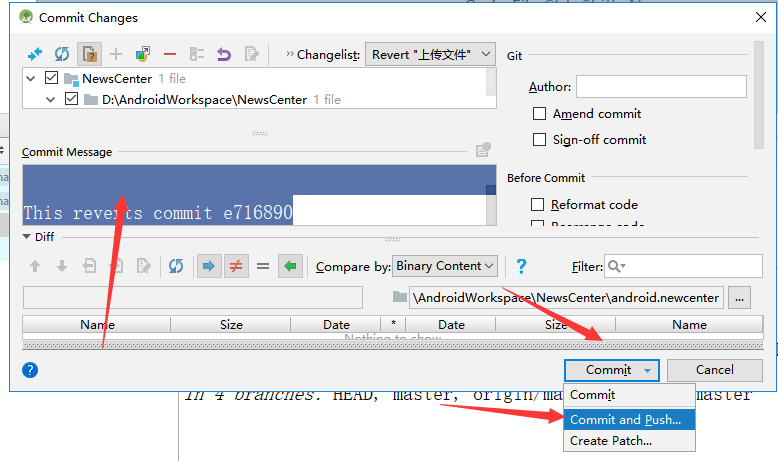Screen dimensions: 778x461
Task: Select Create Patch menu item
Action: (x=629, y=441)
